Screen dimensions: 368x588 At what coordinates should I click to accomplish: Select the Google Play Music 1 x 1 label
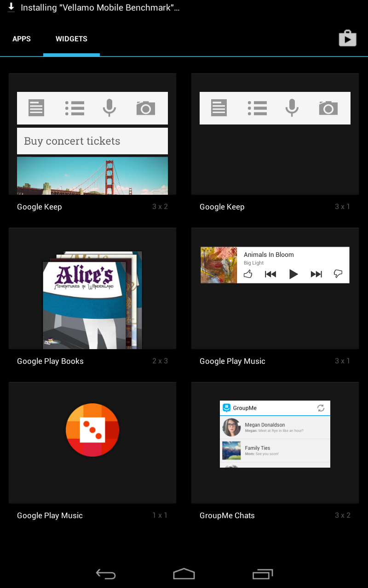[x=50, y=515]
